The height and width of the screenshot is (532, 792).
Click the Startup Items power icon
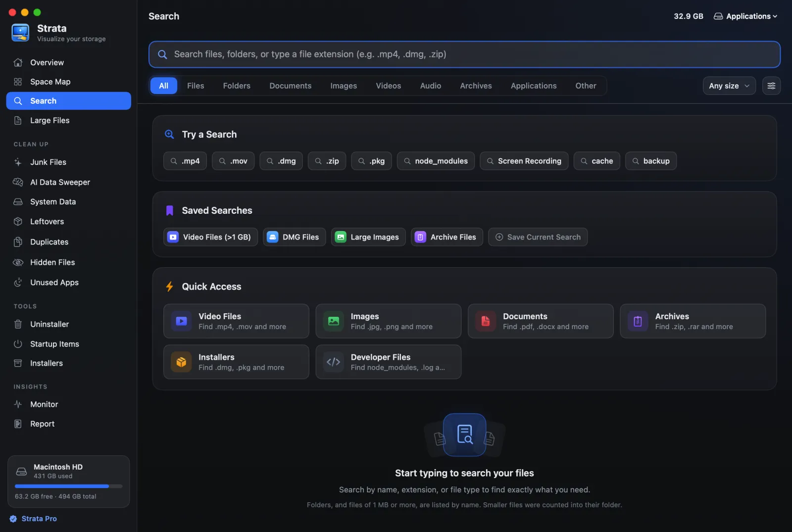(x=18, y=344)
